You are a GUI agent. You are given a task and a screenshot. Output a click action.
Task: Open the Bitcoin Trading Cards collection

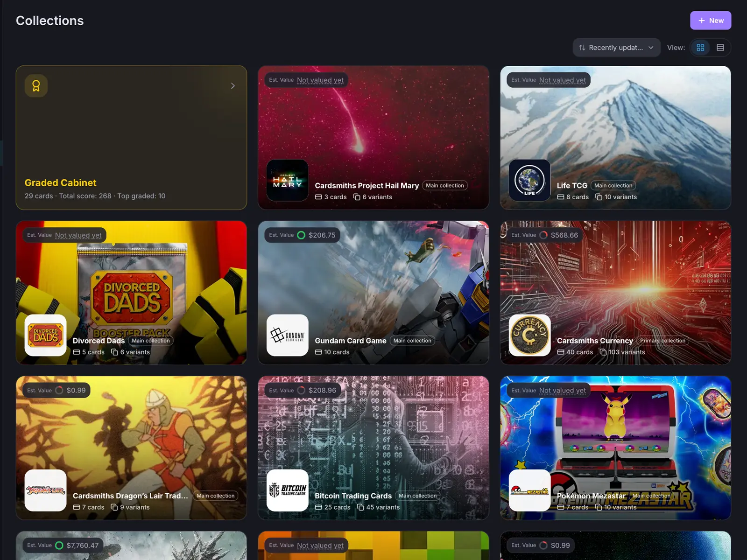[353, 496]
